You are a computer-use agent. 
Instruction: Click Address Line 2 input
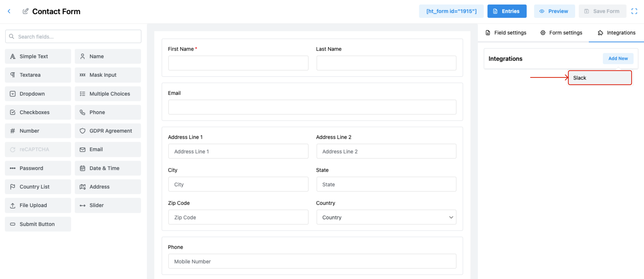[x=386, y=151]
